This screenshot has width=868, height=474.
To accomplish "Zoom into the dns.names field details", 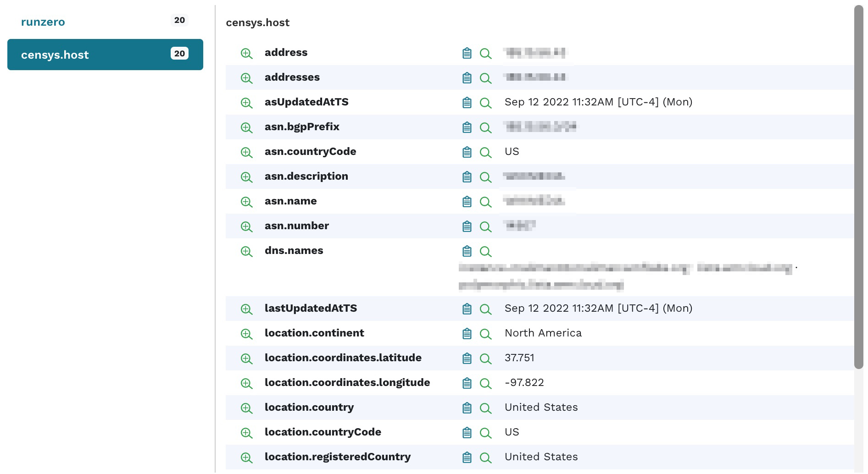I will [247, 251].
